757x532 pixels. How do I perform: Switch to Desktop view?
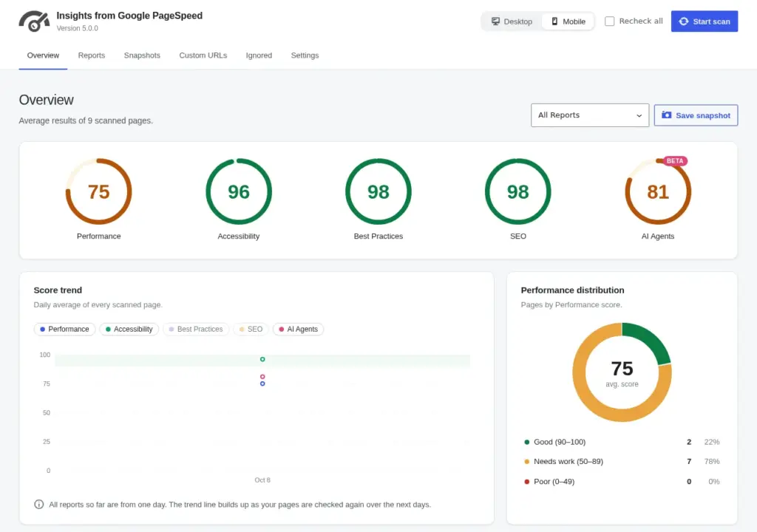[512, 21]
